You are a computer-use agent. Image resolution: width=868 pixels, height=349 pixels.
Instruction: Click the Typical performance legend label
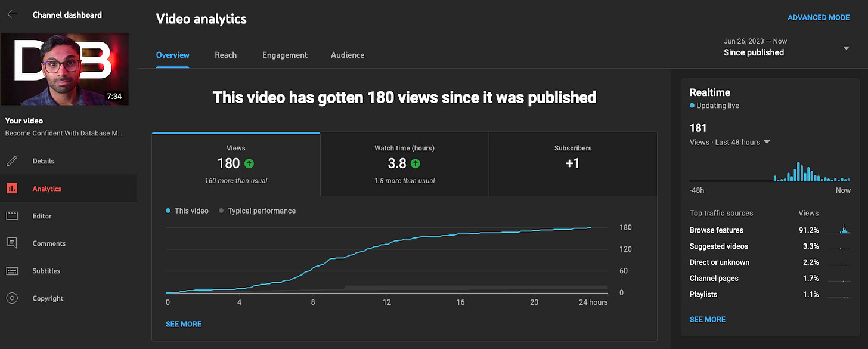(x=262, y=211)
